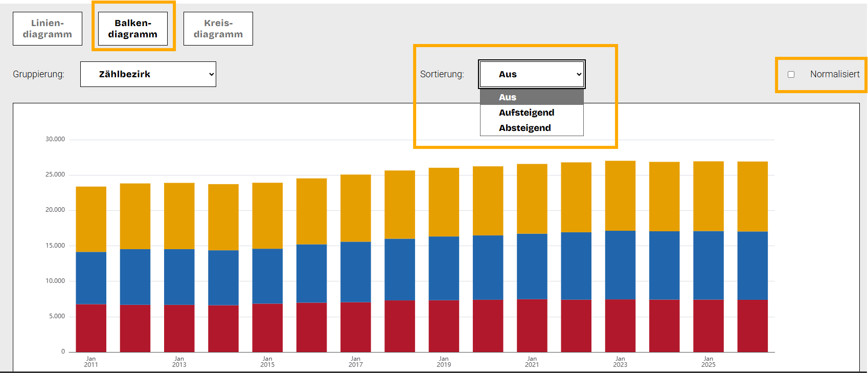Click the red segment of the Jan 2025 bar
The height and width of the screenshot is (373, 868).
point(709,326)
